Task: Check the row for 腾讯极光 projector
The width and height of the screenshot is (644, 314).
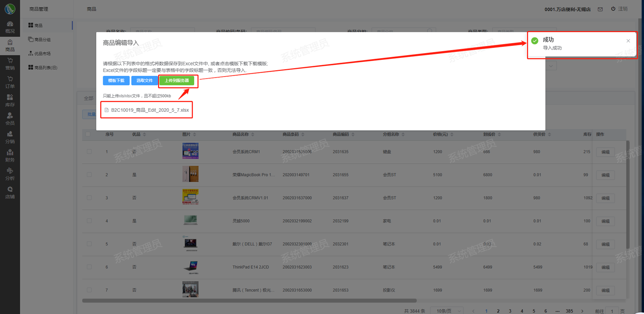Action: tap(89, 290)
